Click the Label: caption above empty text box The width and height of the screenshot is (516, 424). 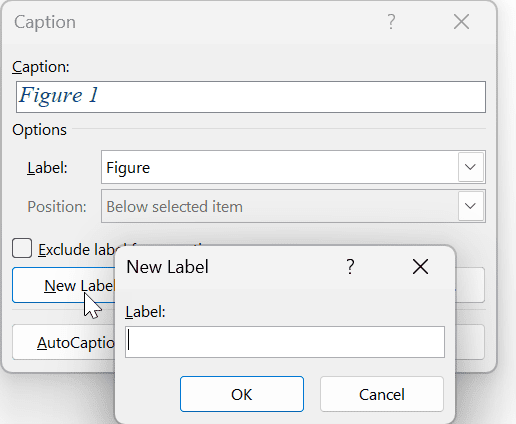(x=145, y=312)
